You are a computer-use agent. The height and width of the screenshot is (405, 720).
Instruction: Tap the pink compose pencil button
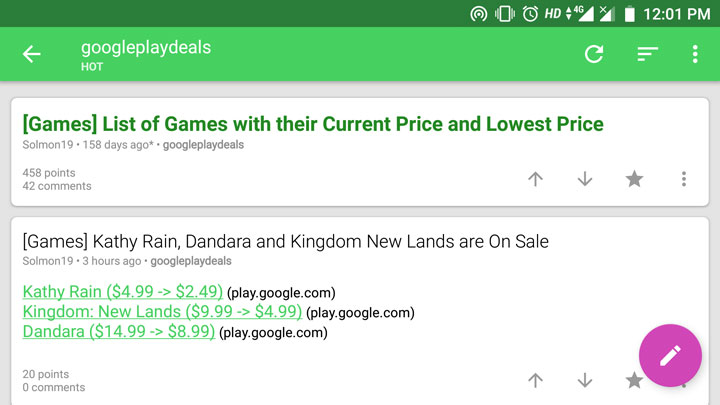pos(670,355)
